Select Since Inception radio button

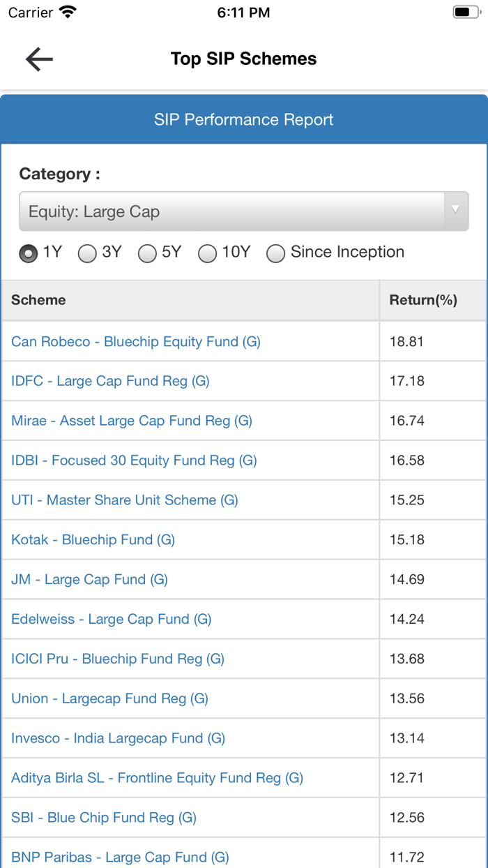276,253
